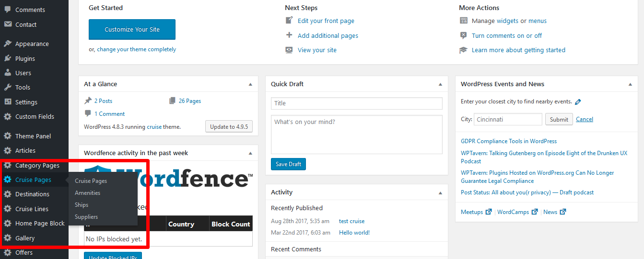Viewport: 644px width, 259px height.
Task: Open the menus link
Action: [538, 21]
